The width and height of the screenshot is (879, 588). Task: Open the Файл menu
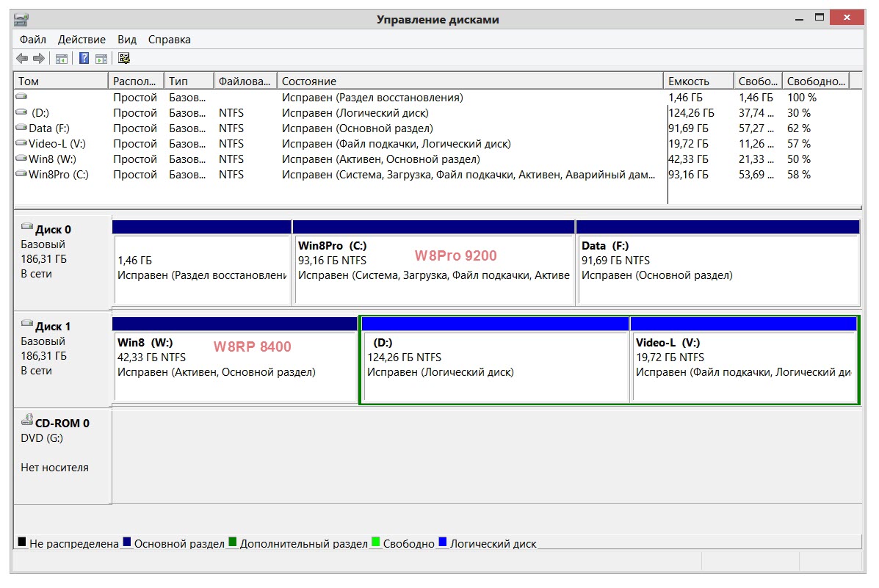[33, 40]
